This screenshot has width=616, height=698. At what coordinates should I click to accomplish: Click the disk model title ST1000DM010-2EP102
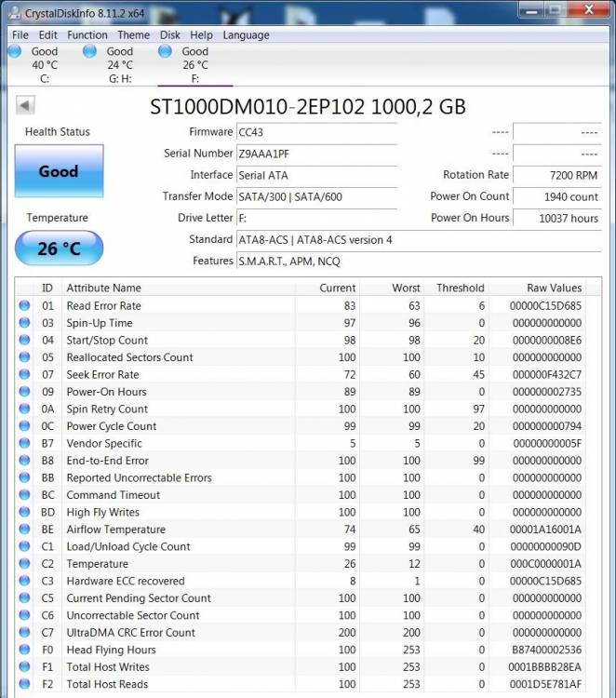point(257,107)
